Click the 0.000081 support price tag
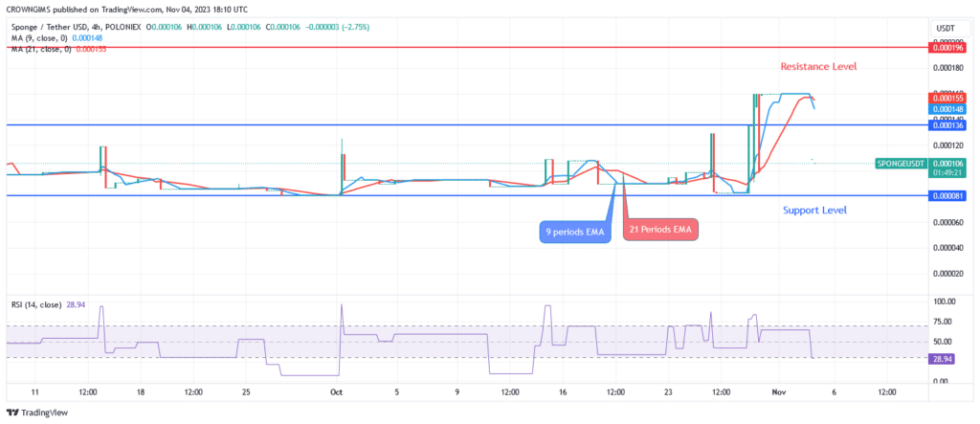Image resolution: width=980 pixels, height=424 pixels. click(948, 196)
